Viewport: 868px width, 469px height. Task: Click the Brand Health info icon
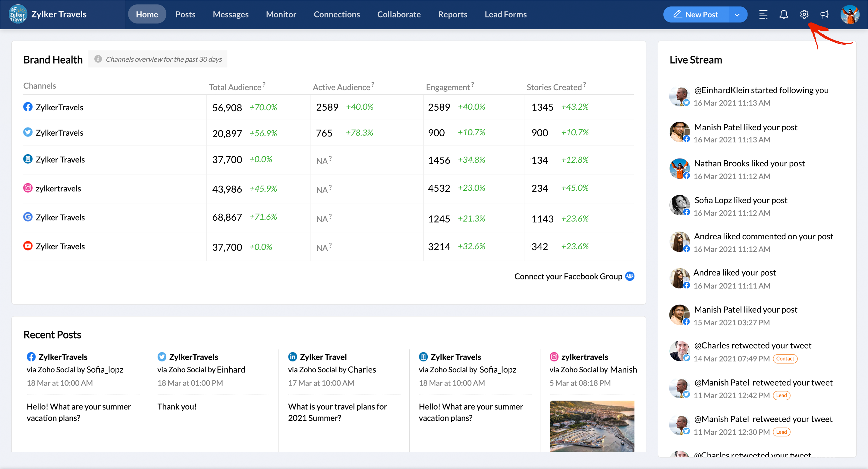click(98, 59)
